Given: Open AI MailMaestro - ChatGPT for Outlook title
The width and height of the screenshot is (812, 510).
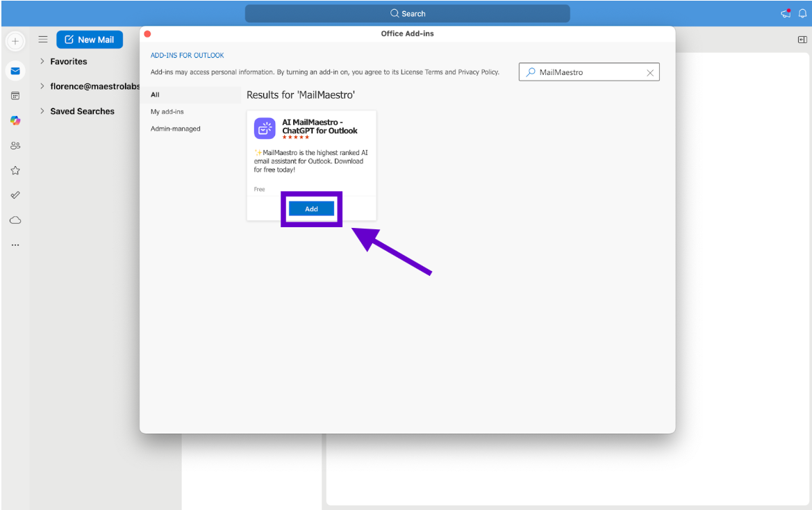Looking at the screenshot, I should [320, 126].
